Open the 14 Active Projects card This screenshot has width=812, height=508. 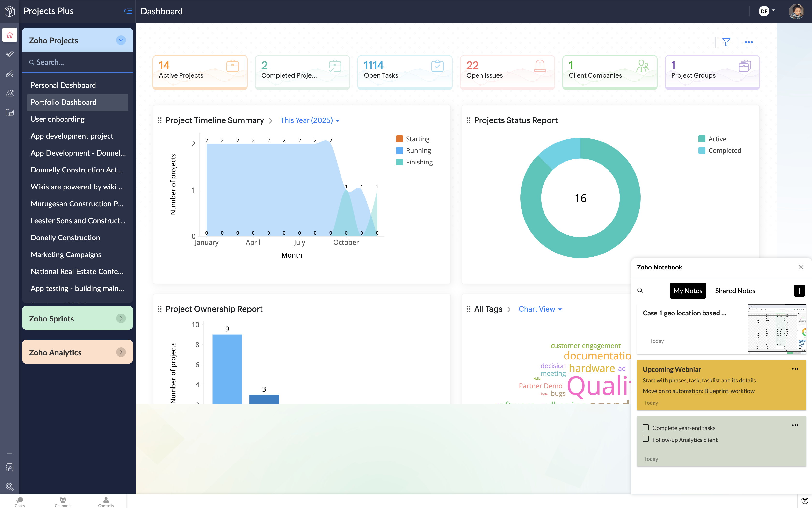tap(200, 72)
